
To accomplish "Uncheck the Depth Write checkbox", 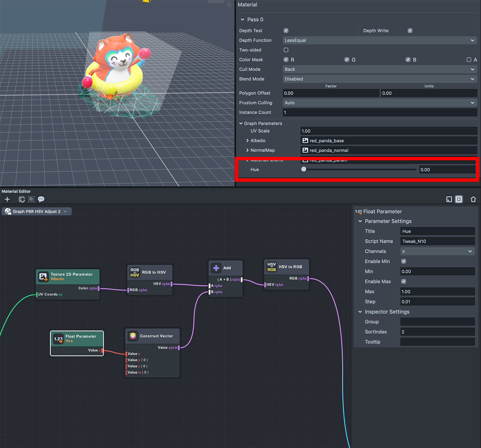I will click(410, 31).
